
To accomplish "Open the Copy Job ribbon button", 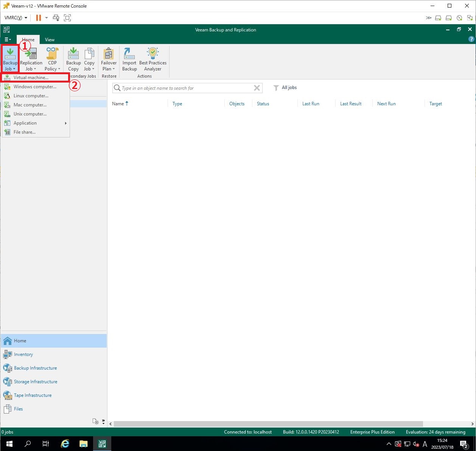I will pyautogui.click(x=89, y=59).
